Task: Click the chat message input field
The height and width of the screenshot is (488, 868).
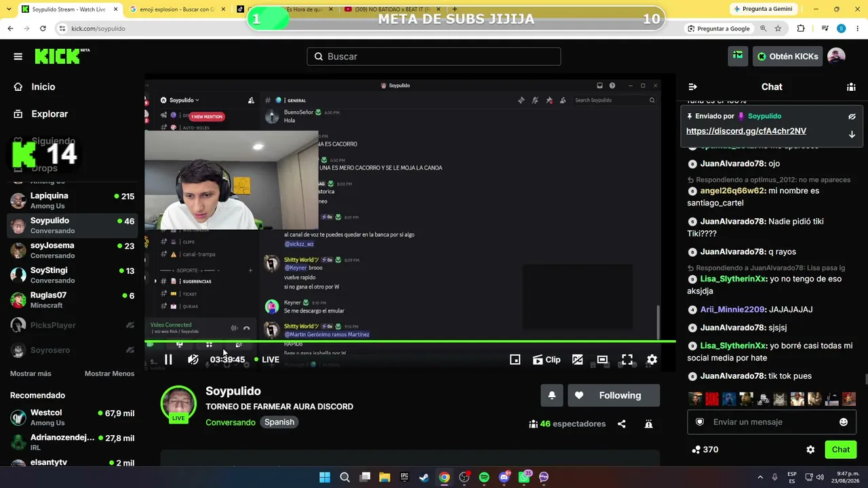Action: coord(772,422)
